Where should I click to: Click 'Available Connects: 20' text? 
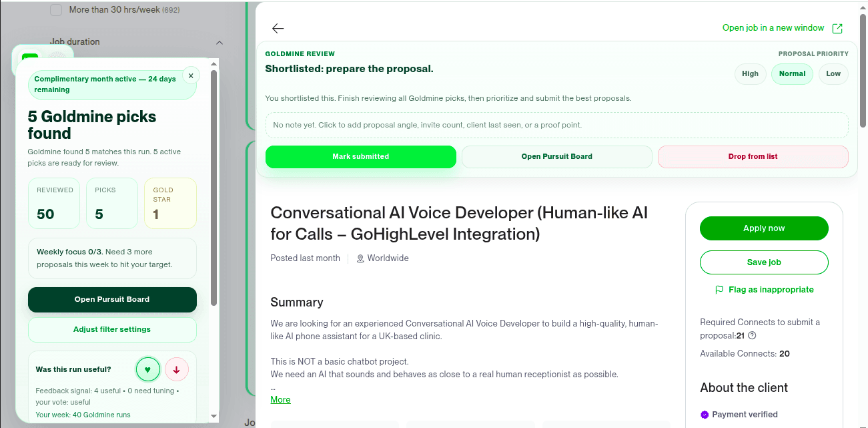[745, 354]
